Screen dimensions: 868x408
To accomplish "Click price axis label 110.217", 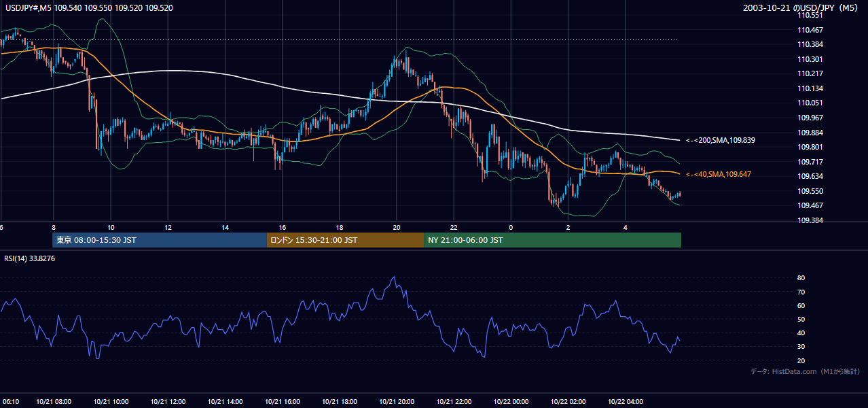I will click(811, 73).
